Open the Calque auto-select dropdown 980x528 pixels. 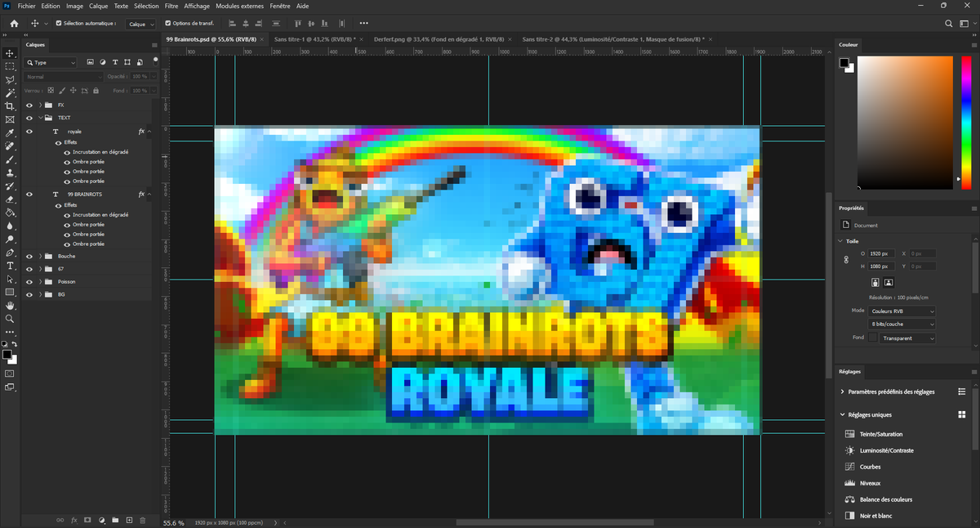[141, 24]
